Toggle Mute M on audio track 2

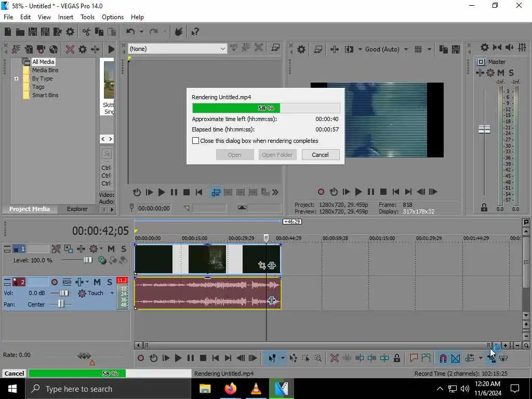[97, 282]
